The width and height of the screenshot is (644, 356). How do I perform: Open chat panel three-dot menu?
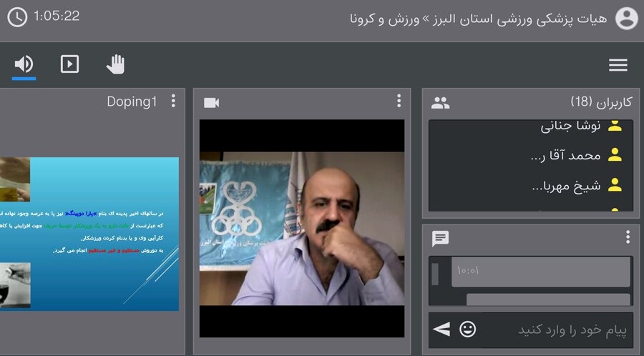[628, 237]
